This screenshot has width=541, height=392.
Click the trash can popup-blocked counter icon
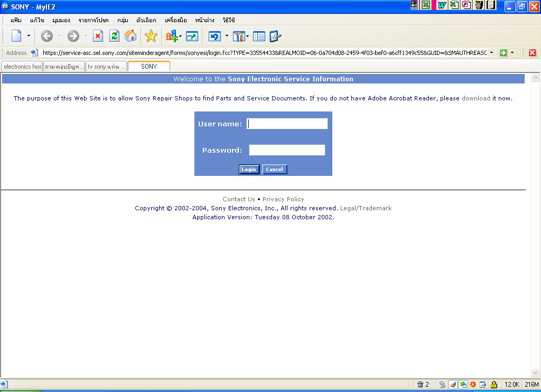(420, 385)
